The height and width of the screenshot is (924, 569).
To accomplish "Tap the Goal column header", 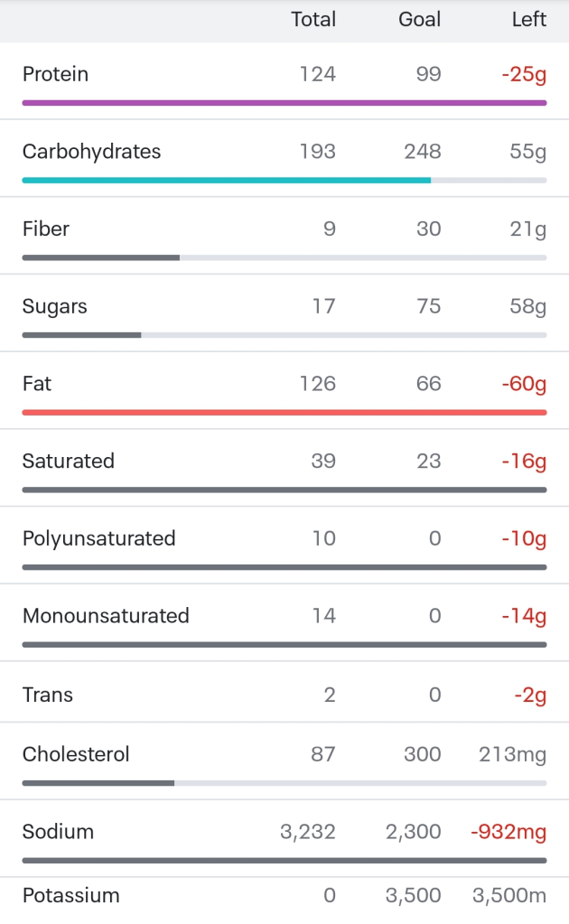I will [x=419, y=20].
